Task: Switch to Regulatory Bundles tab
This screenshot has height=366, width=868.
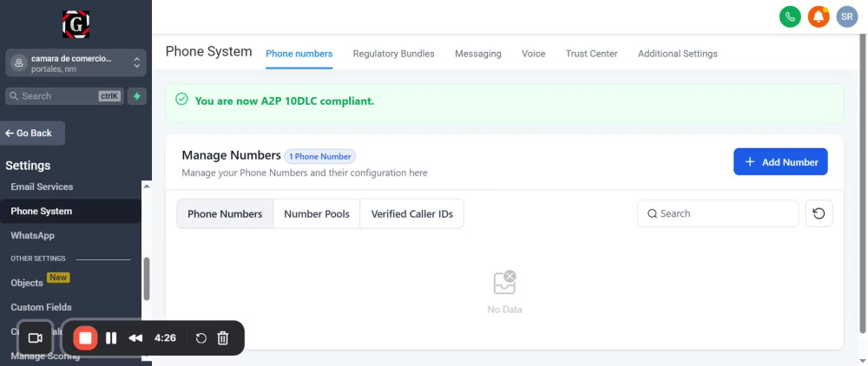Action: click(393, 54)
